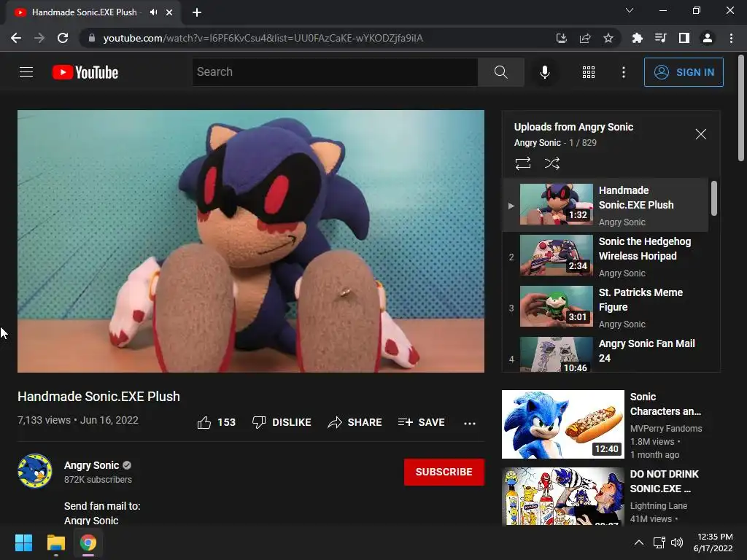Screen dimensions: 747x560
Task: Dislike the video
Action: pyautogui.click(x=282, y=422)
